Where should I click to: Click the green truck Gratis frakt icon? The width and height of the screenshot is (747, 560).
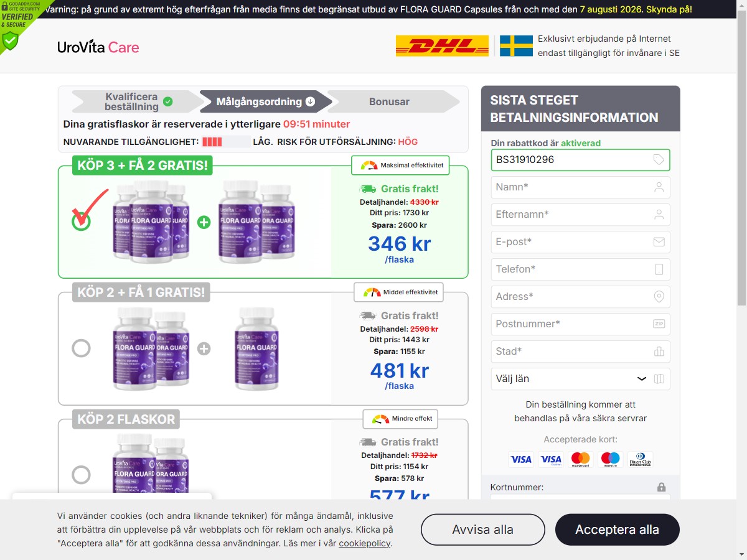[368, 189]
